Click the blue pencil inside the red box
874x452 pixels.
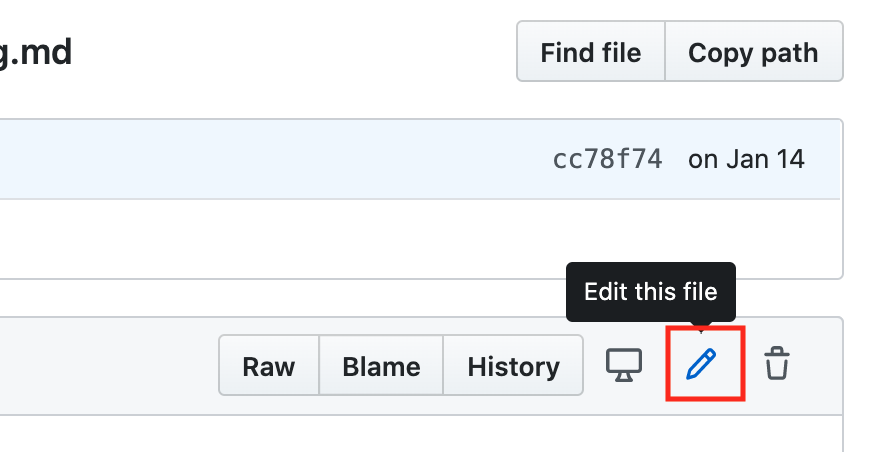click(x=703, y=365)
